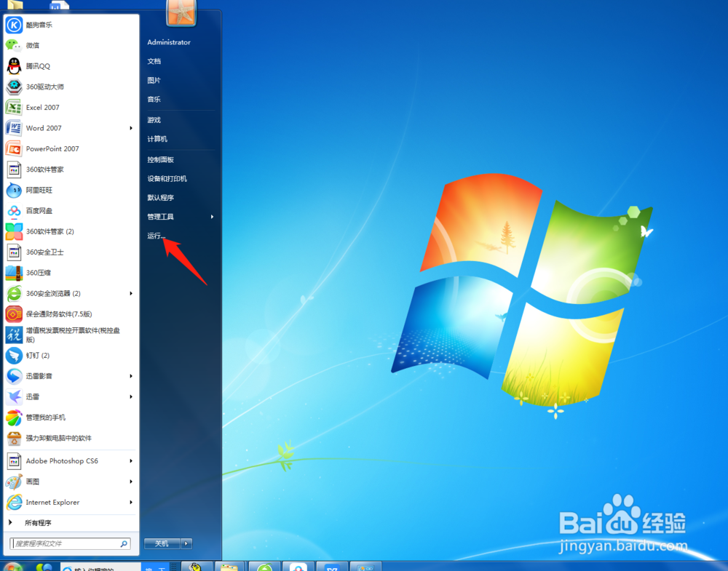Expand the 画图 jump list arrow
The height and width of the screenshot is (571, 728).
click(x=131, y=482)
